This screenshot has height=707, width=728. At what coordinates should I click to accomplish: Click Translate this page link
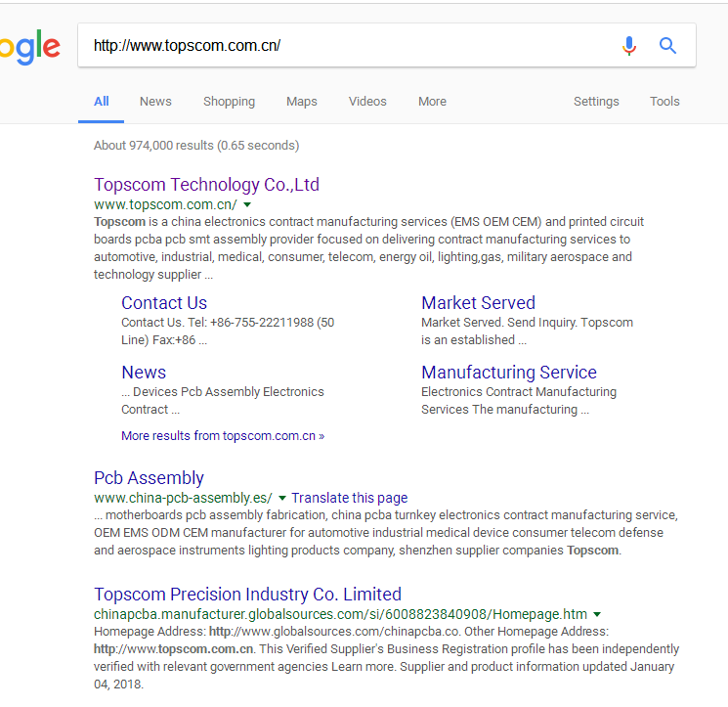click(x=350, y=498)
